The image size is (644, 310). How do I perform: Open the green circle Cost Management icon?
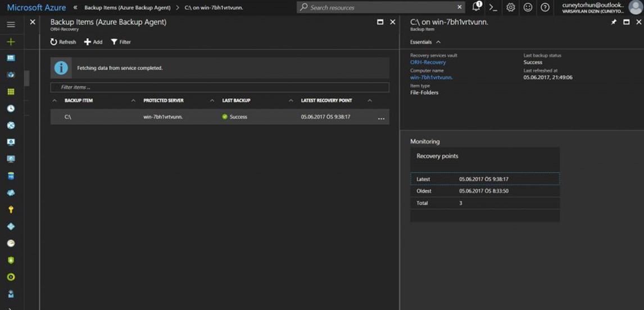(11, 277)
